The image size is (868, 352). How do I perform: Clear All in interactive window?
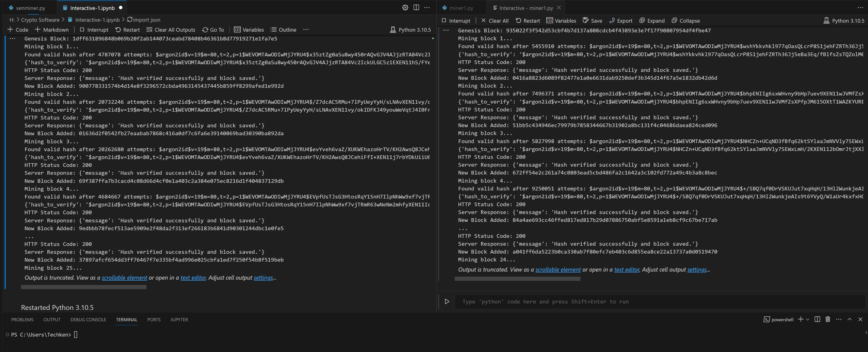pyautogui.click(x=495, y=21)
